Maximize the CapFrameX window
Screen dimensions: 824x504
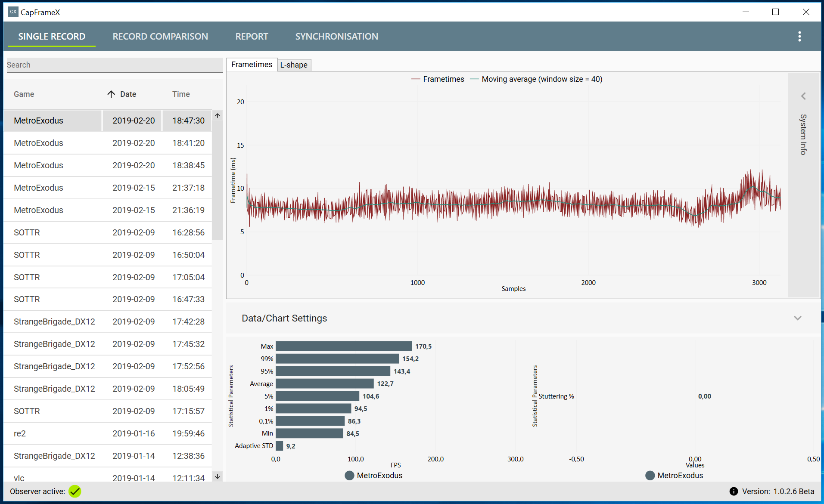pyautogui.click(x=776, y=12)
